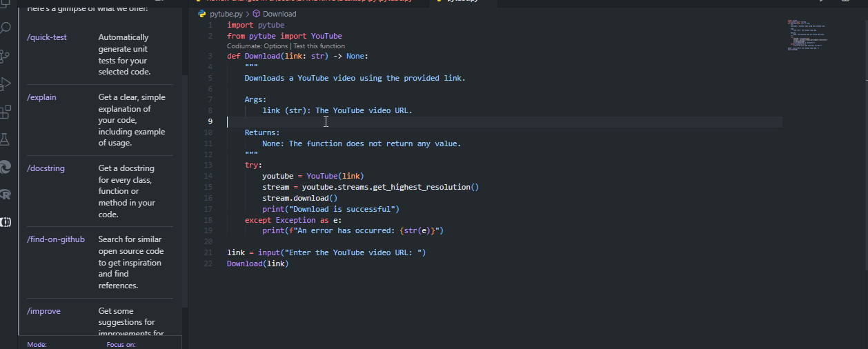Click the Focus on: label

(121, 344)
